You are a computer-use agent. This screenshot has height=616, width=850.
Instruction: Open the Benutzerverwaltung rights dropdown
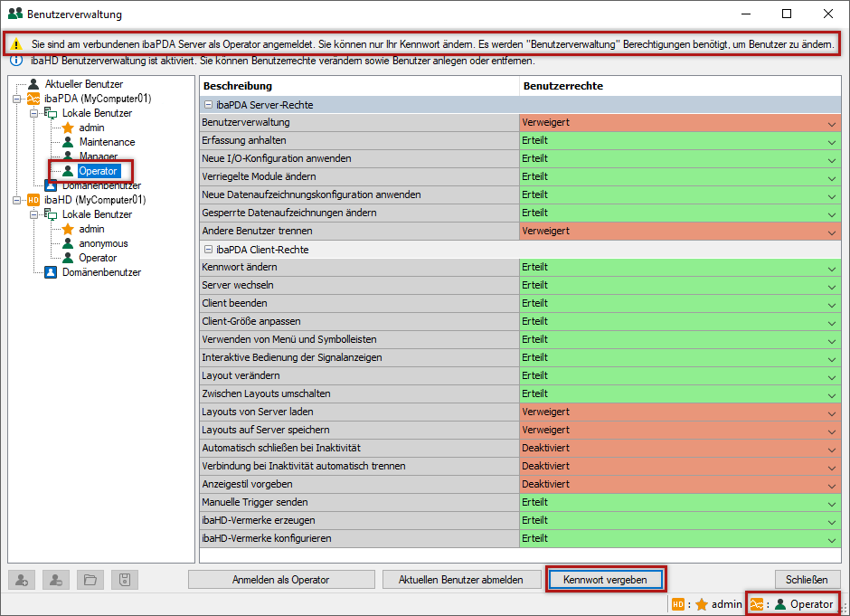click(x=831, y=123)
